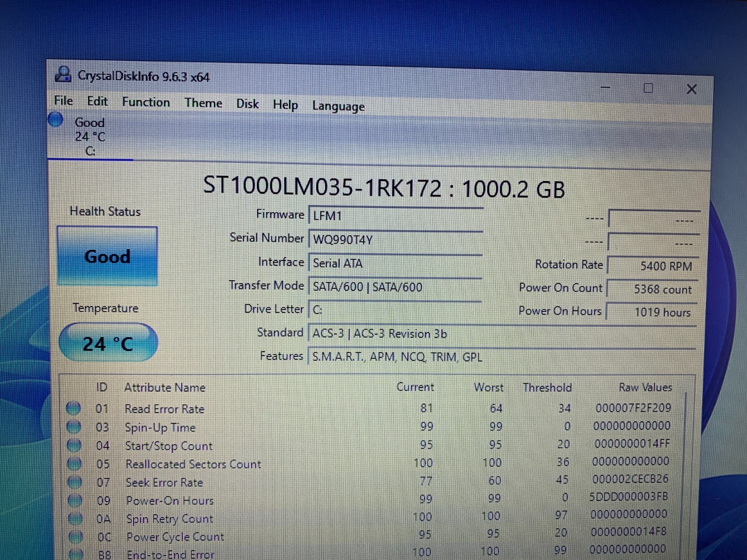Click the Worst column header
Image resolution: width=747 pixels, height=560 pixels.
click(x=489, y=387)
